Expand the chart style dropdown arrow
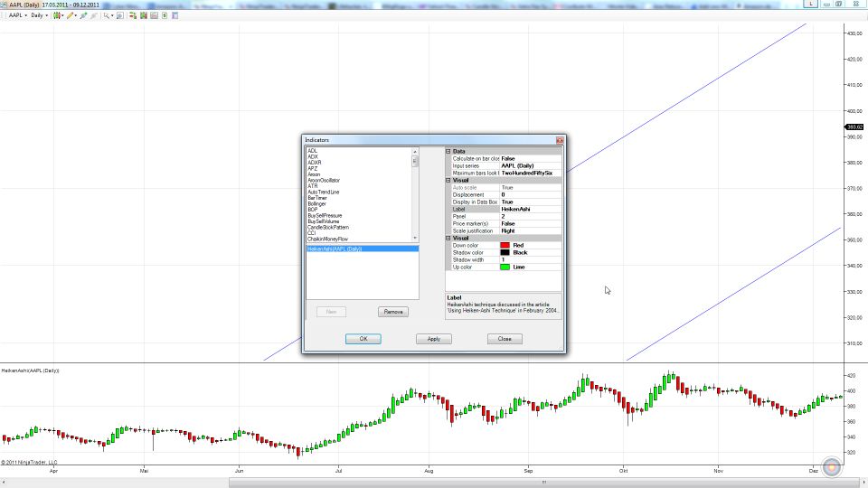This screenshot has height=488, width=868. point(62,15)
